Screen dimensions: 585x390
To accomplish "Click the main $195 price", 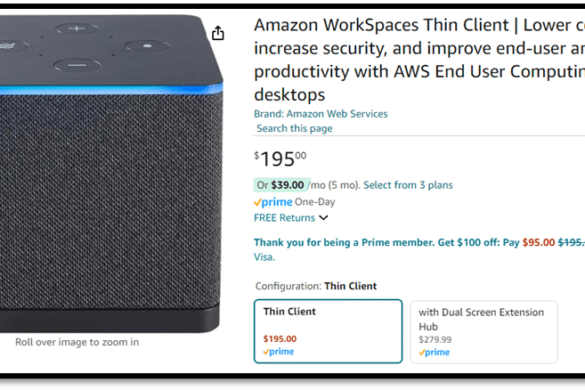I will (x=280, y=159).
